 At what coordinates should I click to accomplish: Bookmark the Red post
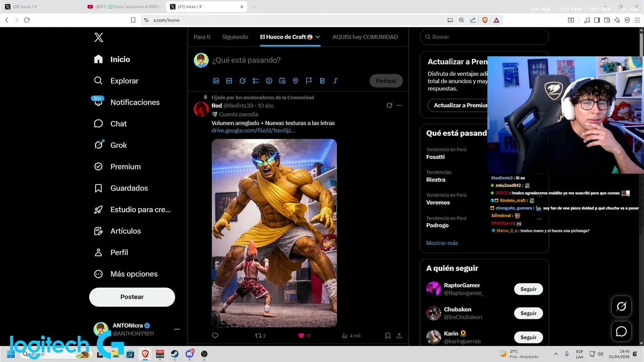[x=387, y=335]
